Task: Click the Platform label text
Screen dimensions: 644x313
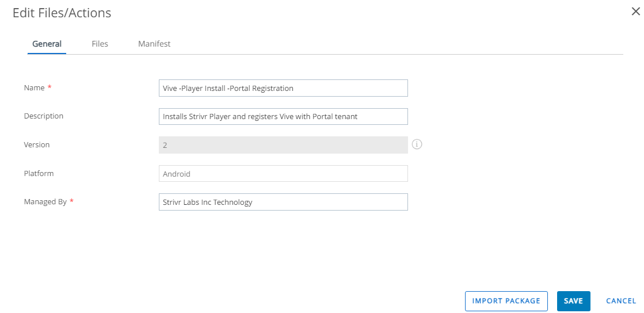Action: click(39, 173)
